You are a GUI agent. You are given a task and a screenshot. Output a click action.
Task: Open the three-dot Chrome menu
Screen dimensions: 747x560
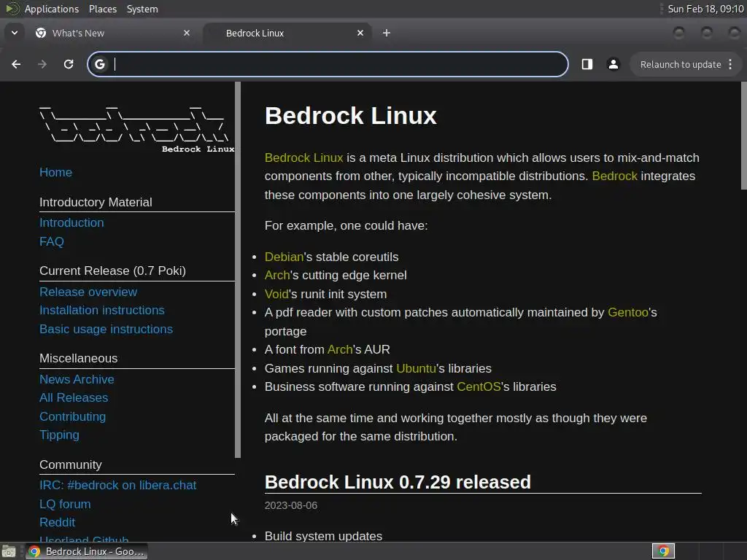[x=730, y=64]
